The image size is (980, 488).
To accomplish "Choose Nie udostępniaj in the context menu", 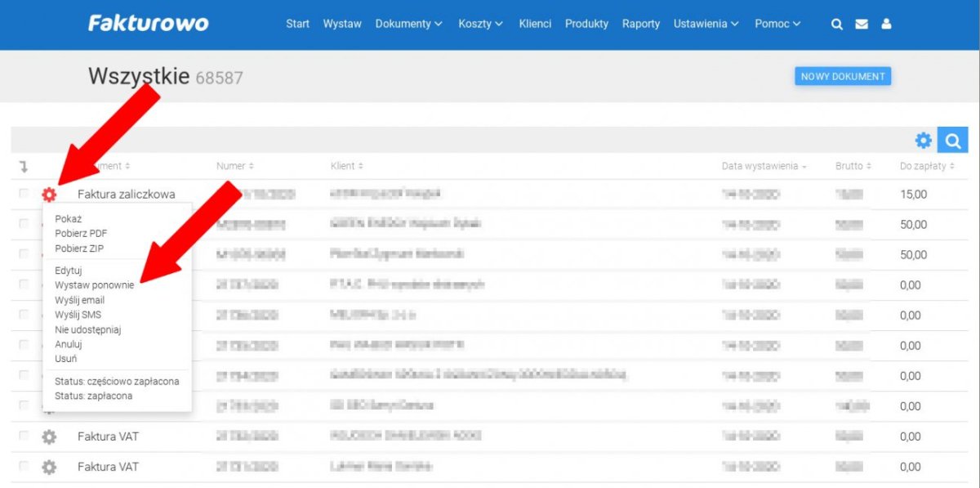I will 88,329.
